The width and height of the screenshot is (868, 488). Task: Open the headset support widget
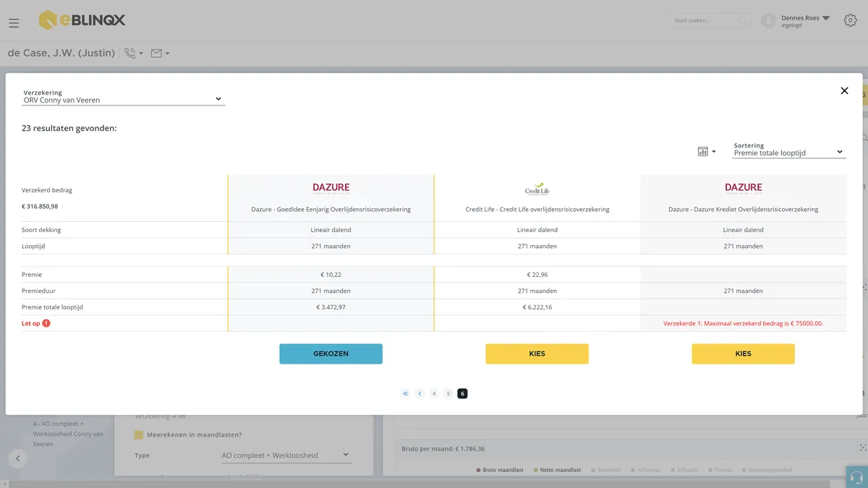pos(857,477)
